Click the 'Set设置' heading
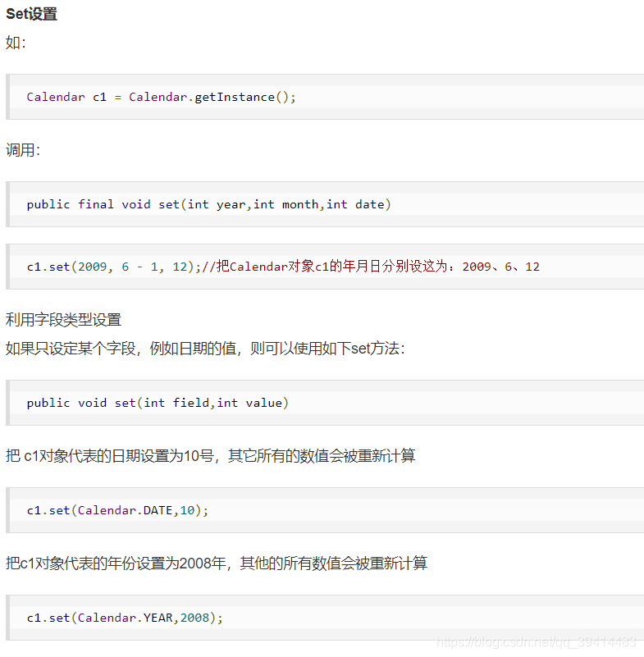This screenshot has width=644, height=657. [x=31, y=14]
